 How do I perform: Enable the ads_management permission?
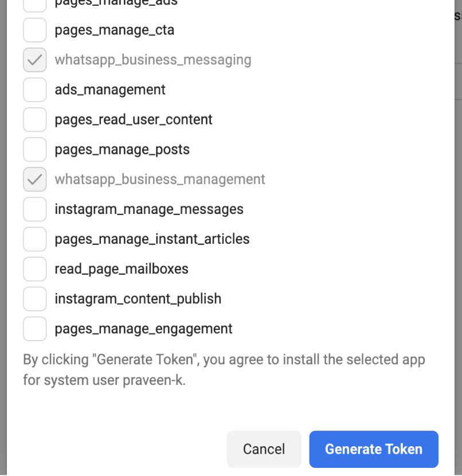34,90
